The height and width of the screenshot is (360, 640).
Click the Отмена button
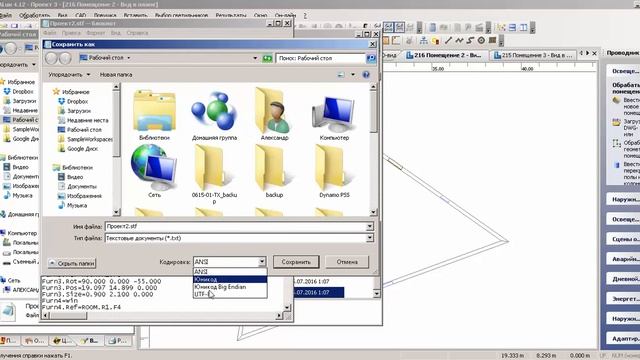[347, 262]
